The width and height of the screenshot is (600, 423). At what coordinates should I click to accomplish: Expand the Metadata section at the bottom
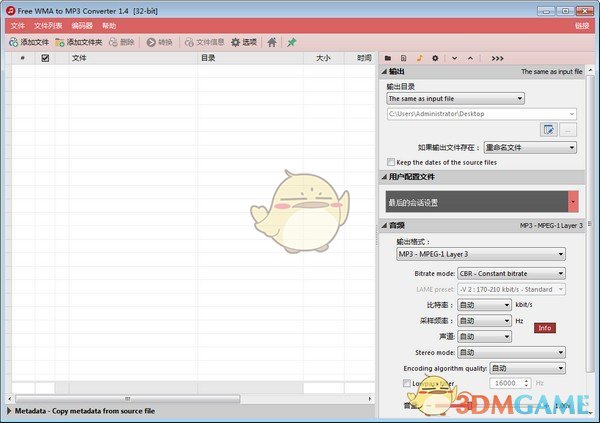coord(9,411)
